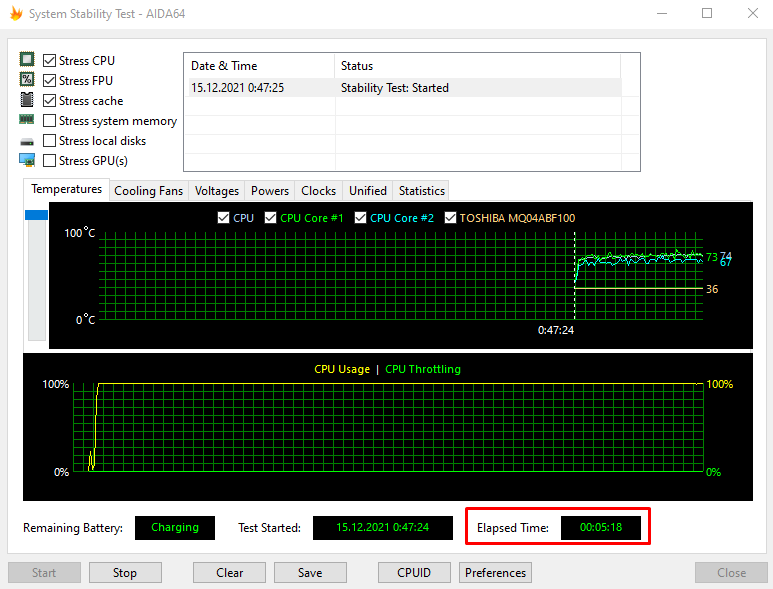Open the Powers tab
773x589 pixels.
[270, 191]
